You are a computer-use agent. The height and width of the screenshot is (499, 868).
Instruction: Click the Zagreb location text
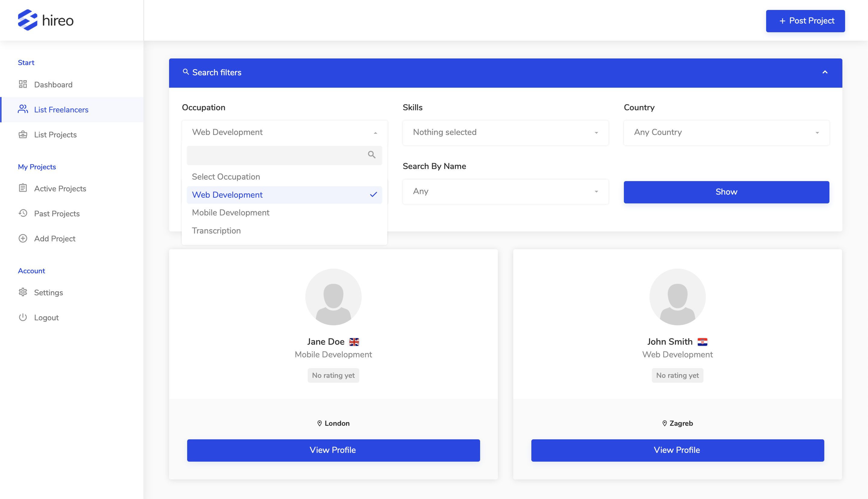681,423
